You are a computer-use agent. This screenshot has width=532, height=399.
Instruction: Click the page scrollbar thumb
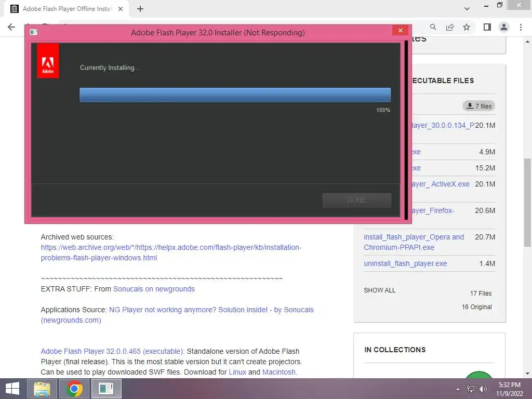click(x=527, y=203)
